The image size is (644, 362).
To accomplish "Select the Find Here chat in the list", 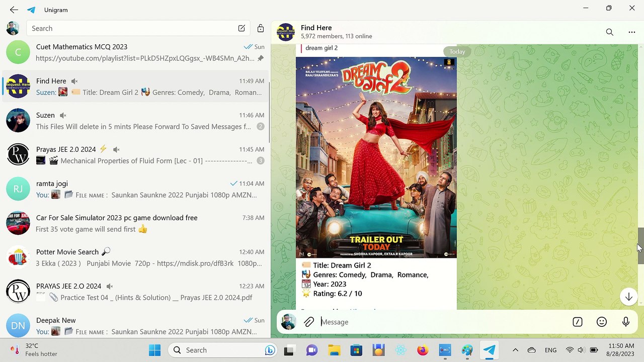I will coord(135,86).
